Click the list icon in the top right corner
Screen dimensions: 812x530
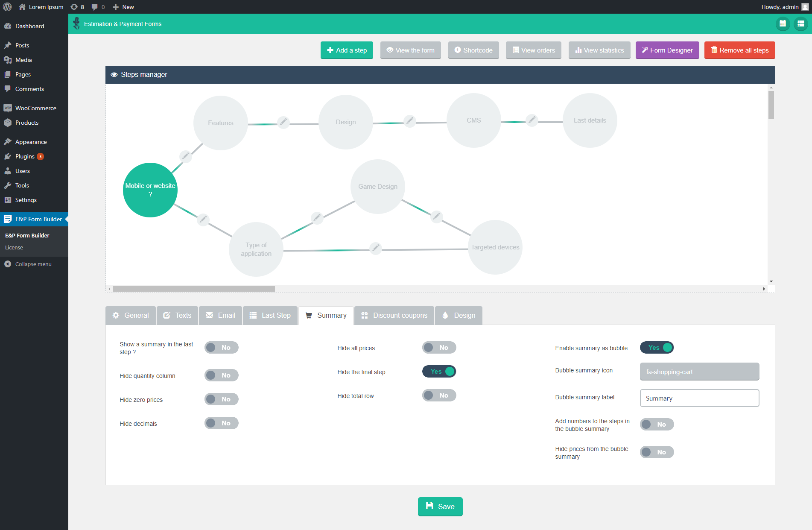[800, 24]
